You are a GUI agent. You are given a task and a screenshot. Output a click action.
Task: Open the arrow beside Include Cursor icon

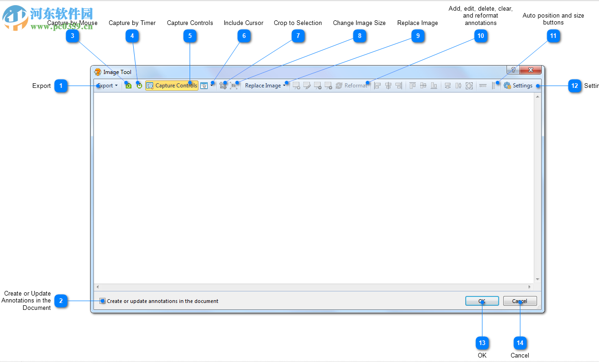pos(212,85)
